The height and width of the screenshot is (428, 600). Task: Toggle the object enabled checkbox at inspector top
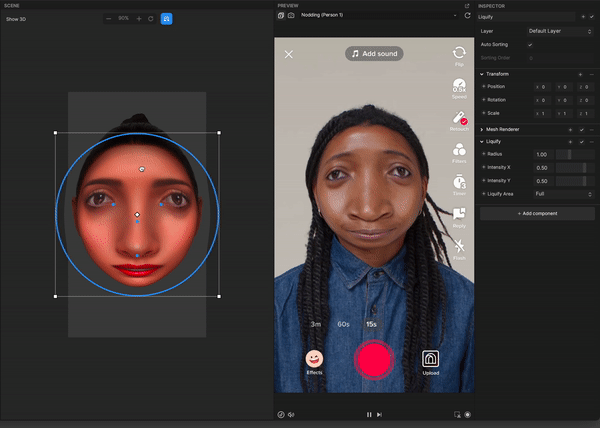pyautogui.click(x=592, y=17)
